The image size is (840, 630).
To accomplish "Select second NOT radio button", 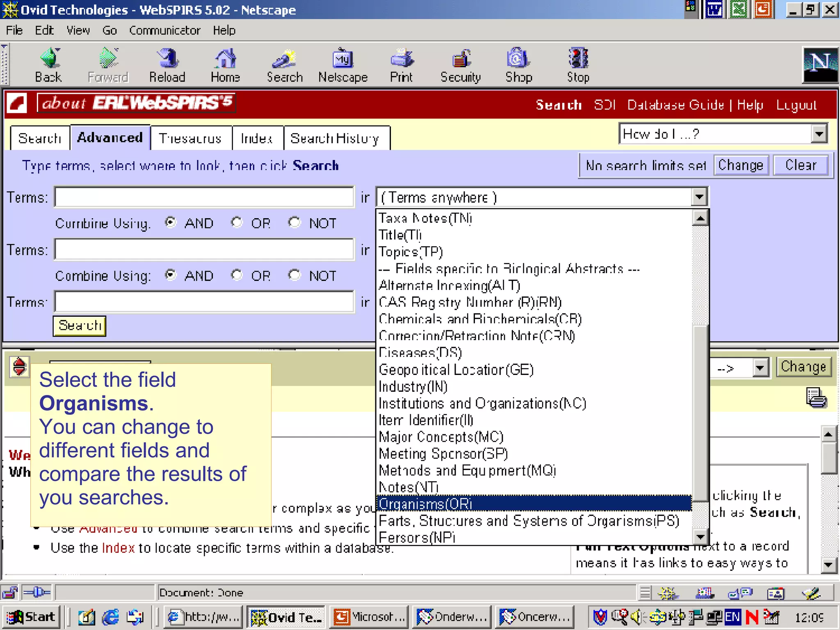I will (x=294, y=275).
